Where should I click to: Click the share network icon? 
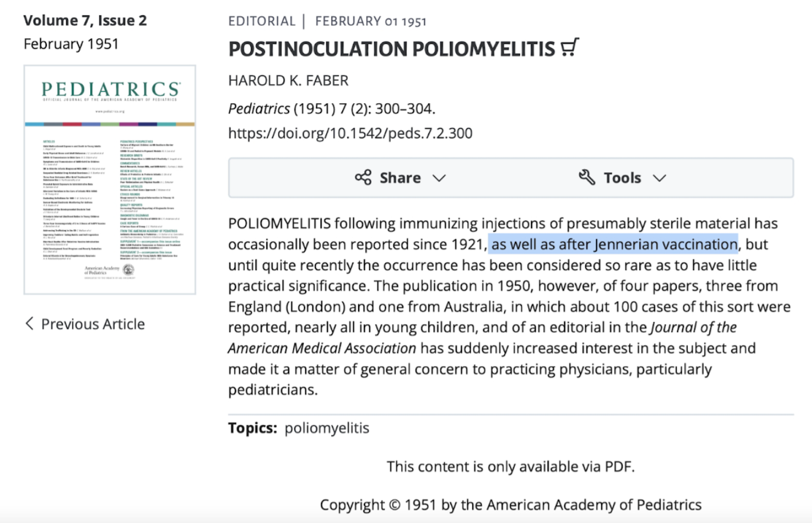(363, 177)
